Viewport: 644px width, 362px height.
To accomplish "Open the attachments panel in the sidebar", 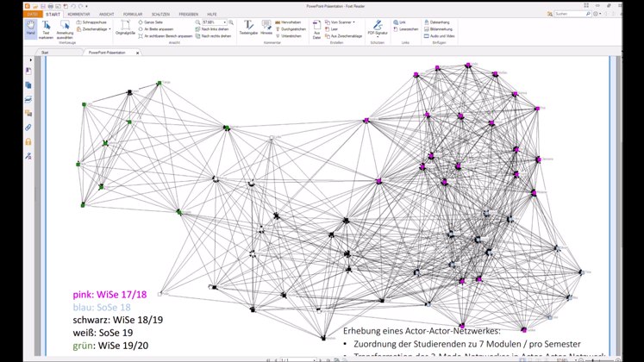I will point(28,128).
